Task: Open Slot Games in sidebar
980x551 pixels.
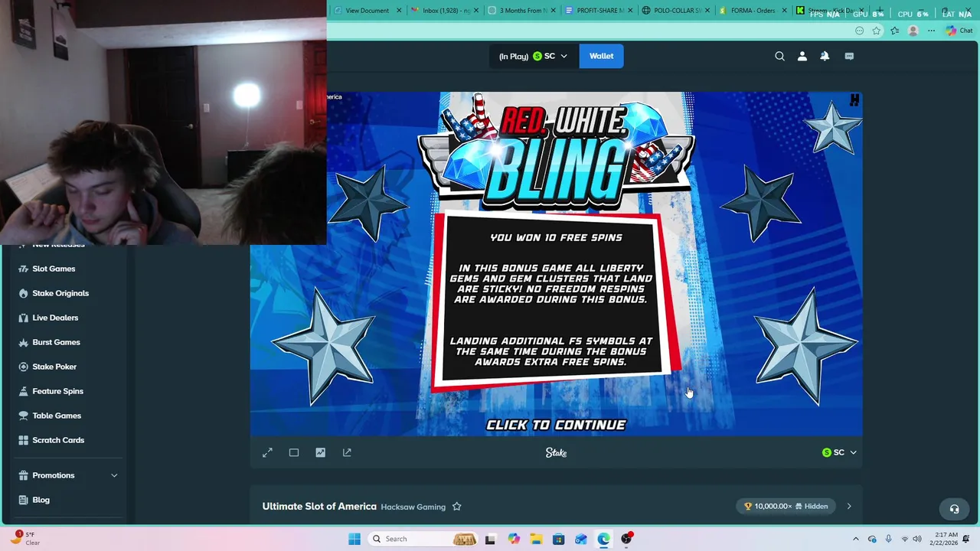Action: [54, 269]
